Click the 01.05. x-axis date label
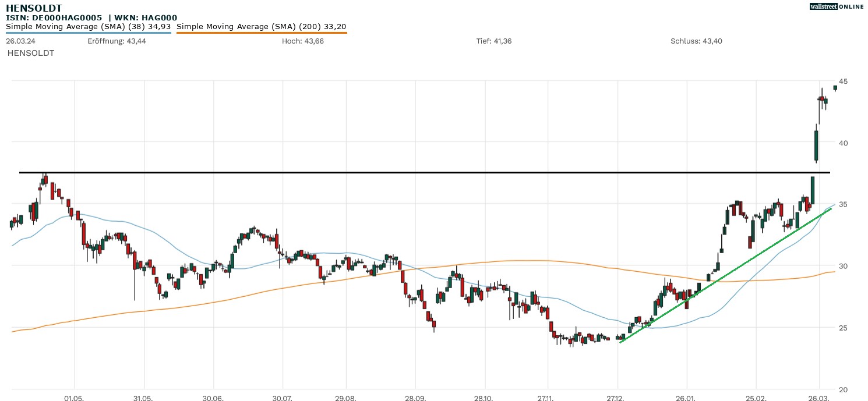Image resolution: width=868 pixels, height=401 pixels. click(x=74, y=398)
